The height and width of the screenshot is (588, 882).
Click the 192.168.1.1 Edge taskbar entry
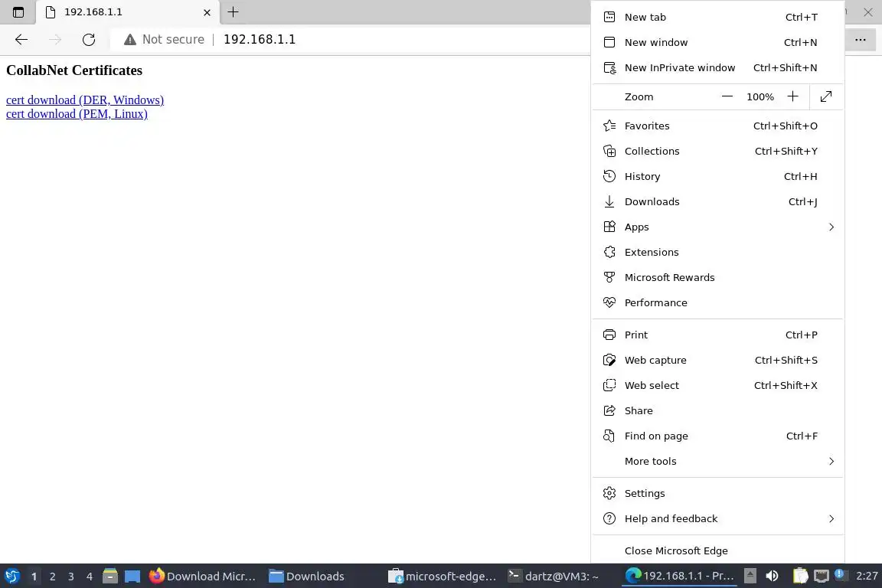pos(680,577)
